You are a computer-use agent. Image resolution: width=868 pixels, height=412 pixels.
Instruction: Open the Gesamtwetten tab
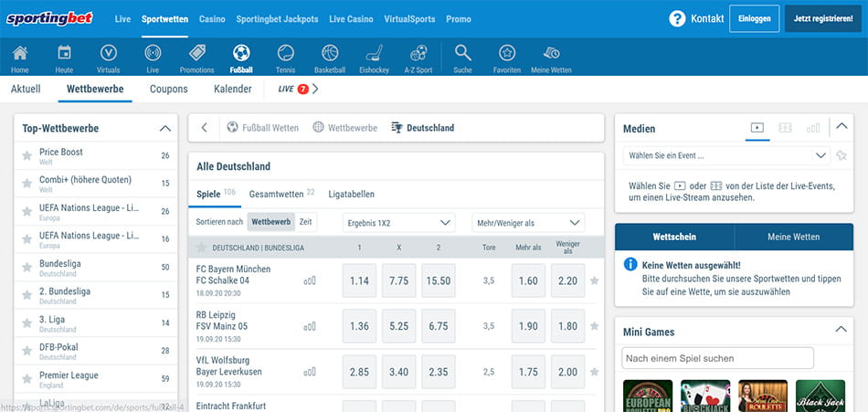pos(281,194)
